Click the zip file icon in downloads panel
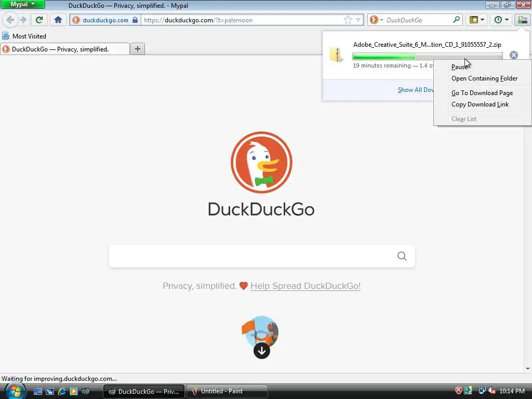This screenshot has width=532, height=399. pyautogui.click(x=337, y=55)
